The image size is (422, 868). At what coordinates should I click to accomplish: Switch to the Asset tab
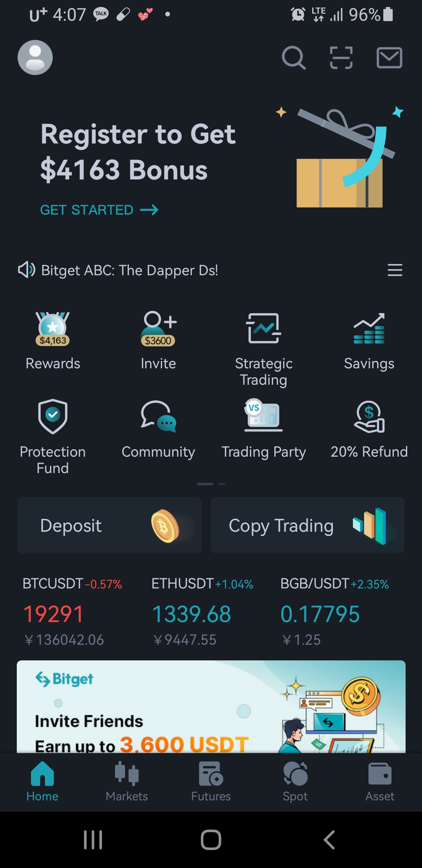click(x=380, y=782)
